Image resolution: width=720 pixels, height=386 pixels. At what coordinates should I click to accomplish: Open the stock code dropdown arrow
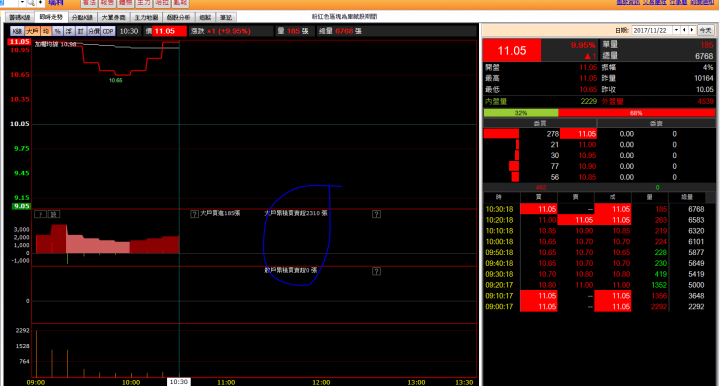pyautogui.click(x=22, y=3)
